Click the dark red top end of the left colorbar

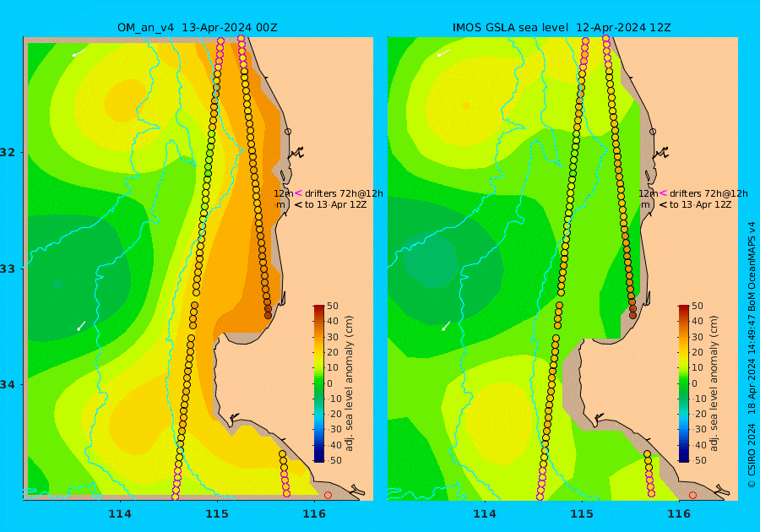click(319, 308)
